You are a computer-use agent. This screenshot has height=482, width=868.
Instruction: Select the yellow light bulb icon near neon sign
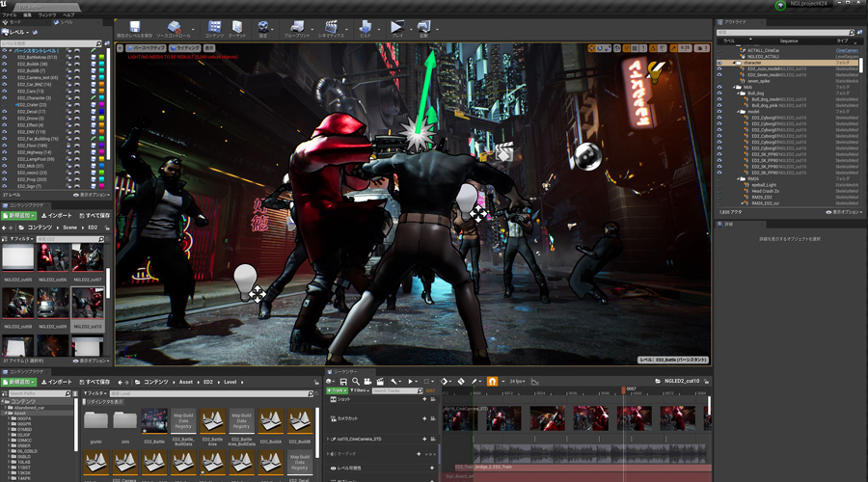coord(657,72)
